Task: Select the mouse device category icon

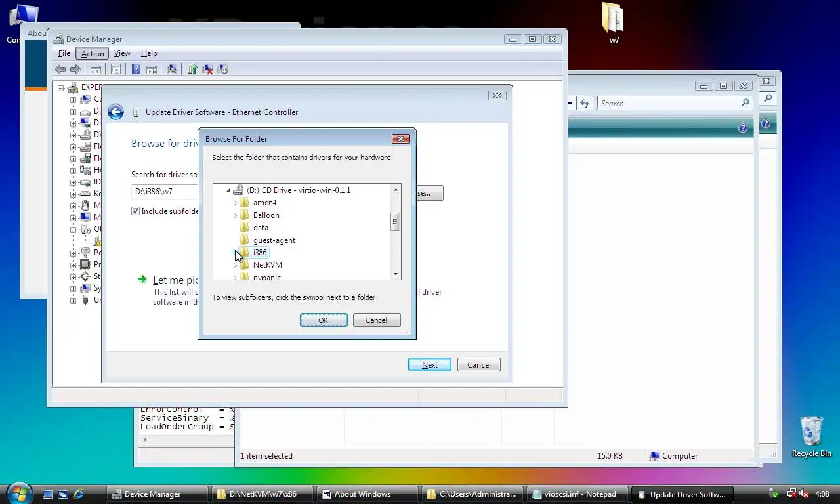Action: tap(85, 205)
